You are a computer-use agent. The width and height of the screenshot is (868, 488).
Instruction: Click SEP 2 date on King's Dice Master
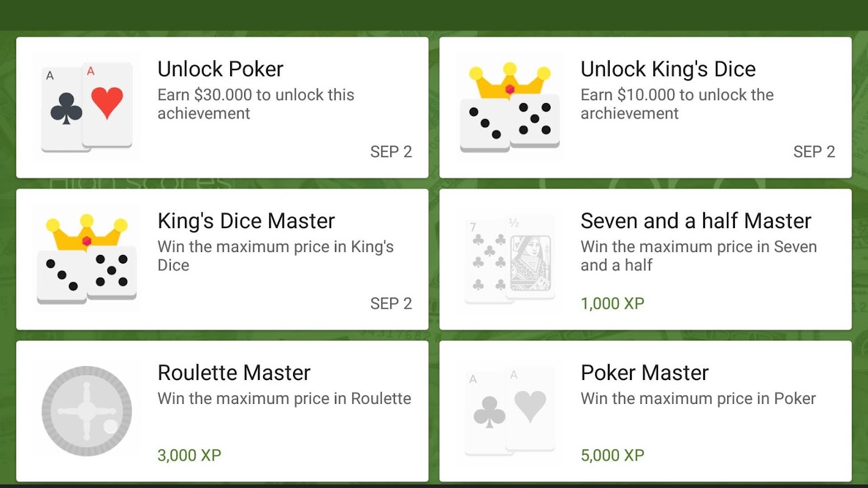click(x=391, y=304)
